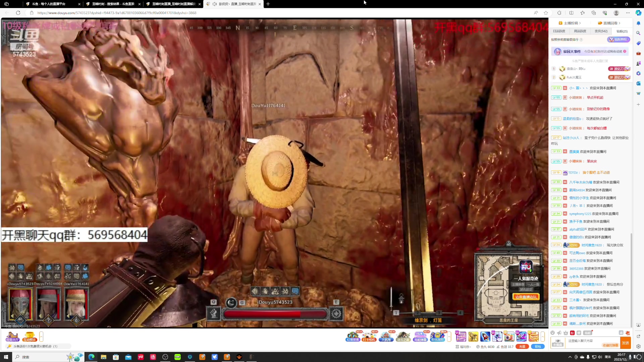Screen dimensions: 644x362
Task: Open File Explorer from the taskbar
Action: tap(103, 357)
